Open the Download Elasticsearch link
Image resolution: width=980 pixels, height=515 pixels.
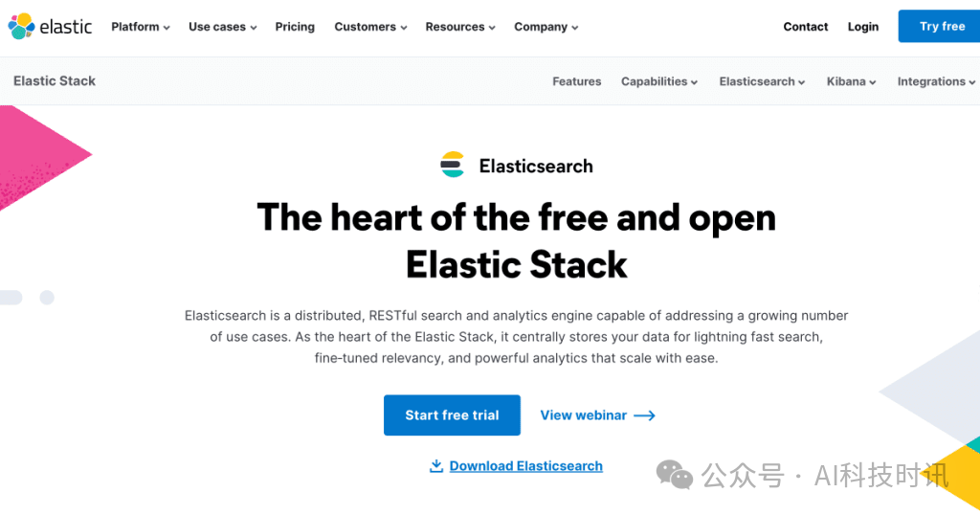click(525, 466)
